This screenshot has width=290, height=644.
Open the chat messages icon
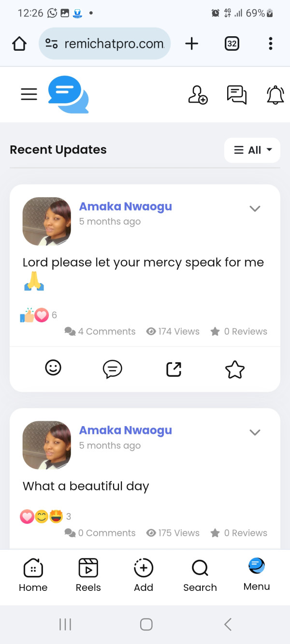pos(237,95)
